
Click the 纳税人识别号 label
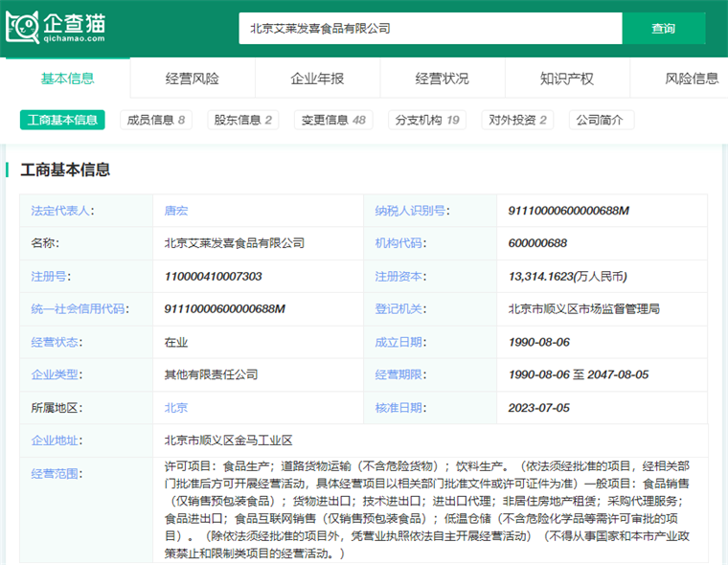410,211
